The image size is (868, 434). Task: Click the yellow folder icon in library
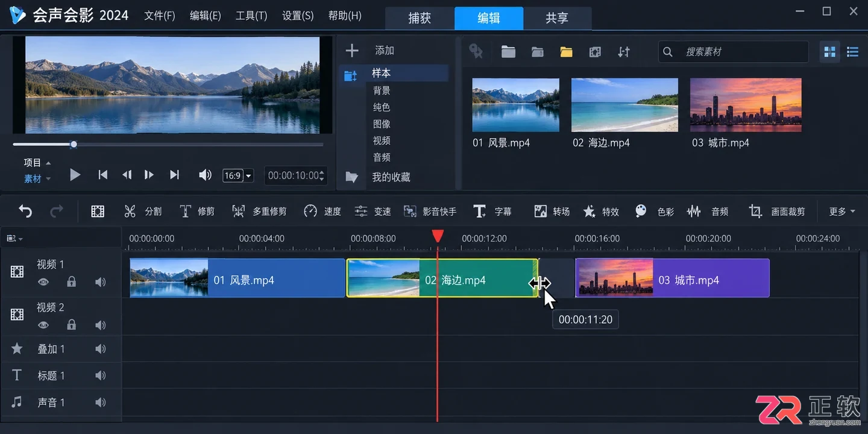[566, 52]
